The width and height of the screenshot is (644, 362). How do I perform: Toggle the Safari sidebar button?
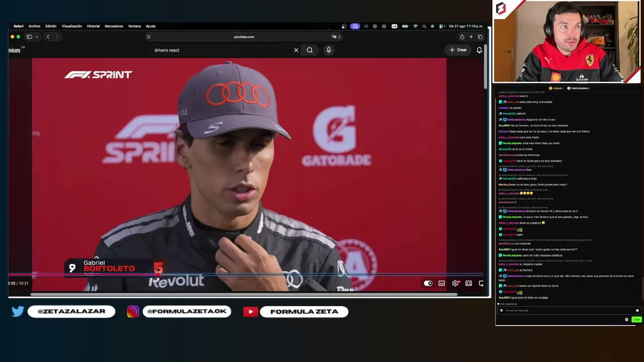(x=29, y=37)
